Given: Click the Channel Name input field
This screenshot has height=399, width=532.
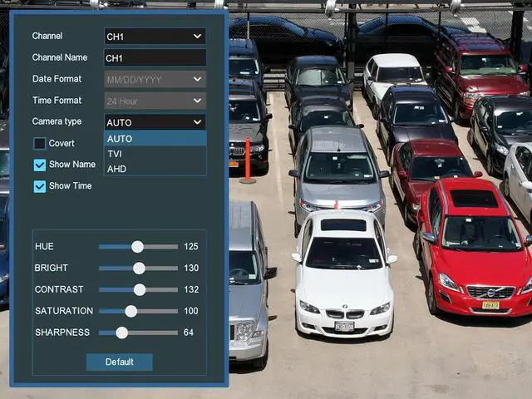Looking at the screenshot, I should coord(155,57).
